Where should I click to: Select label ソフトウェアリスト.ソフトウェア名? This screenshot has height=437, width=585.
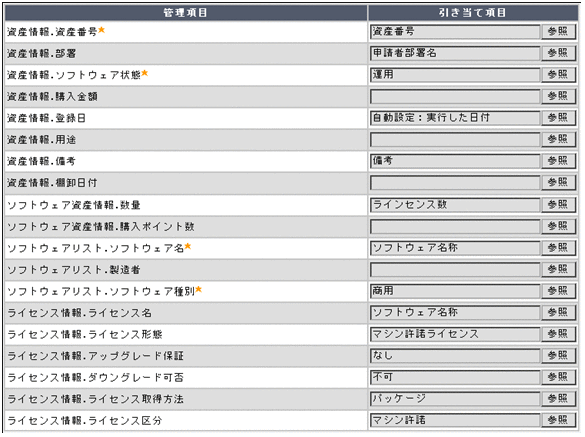(96, 249)
